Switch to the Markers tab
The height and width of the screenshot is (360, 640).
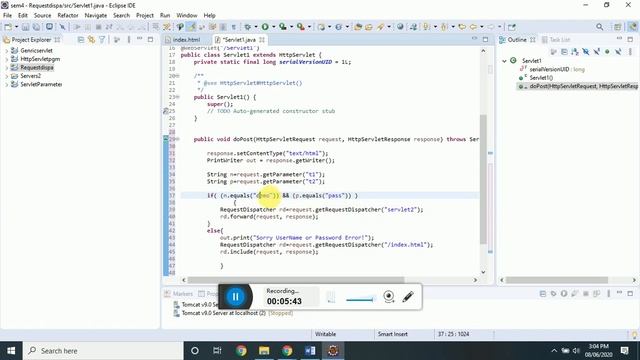(179, 293)
